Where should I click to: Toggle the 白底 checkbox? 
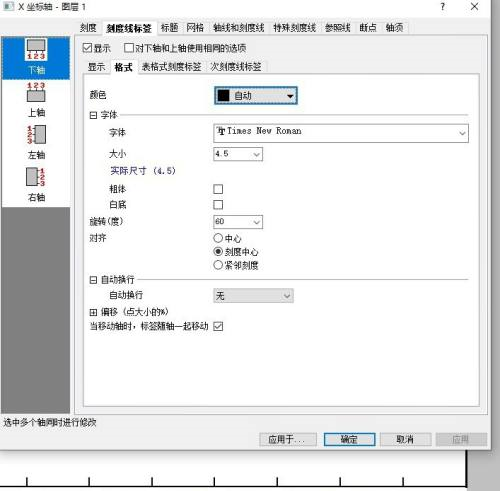pos(218,205)
